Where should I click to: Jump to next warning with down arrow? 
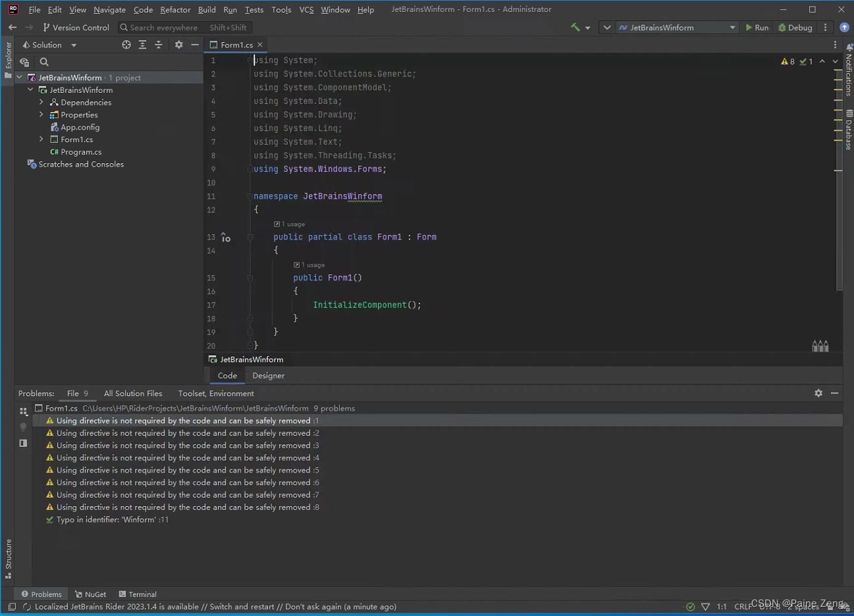tap(834, 61)
